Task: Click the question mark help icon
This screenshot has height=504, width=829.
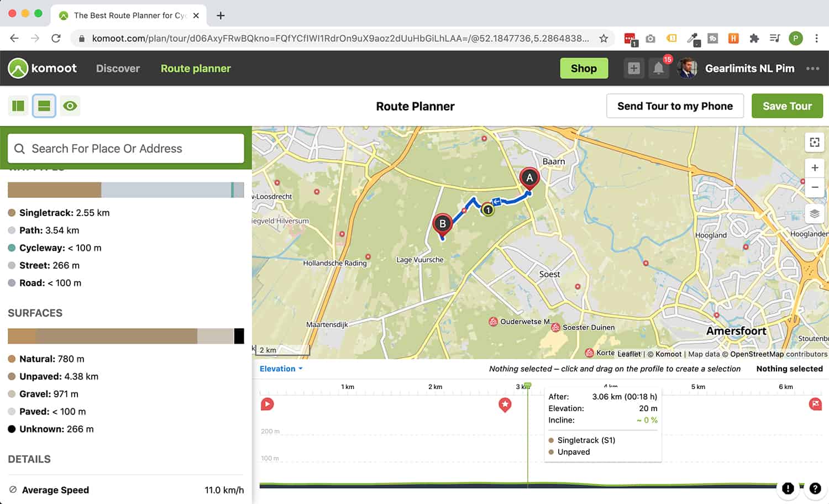Action: pyautogui.click(x=815, y=489)
